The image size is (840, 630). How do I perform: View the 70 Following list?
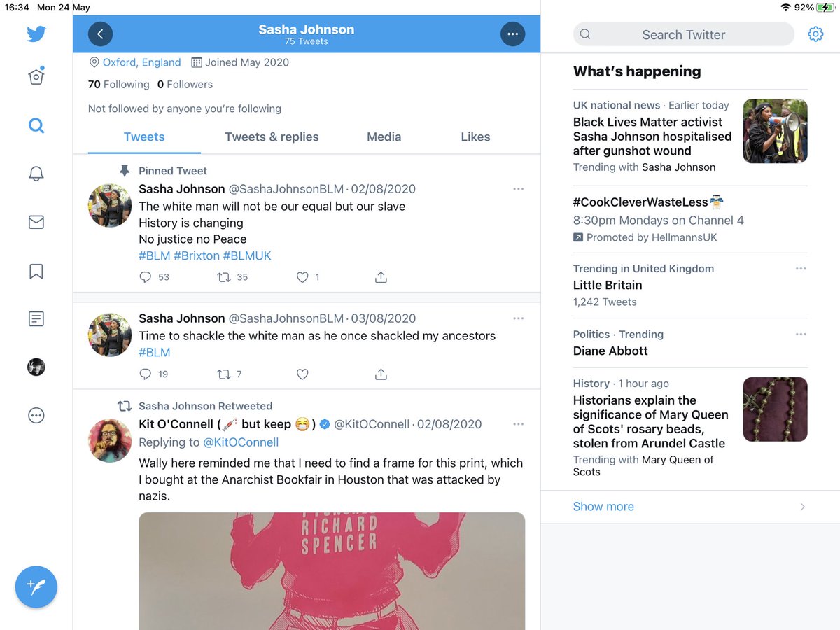click(119, 84)
